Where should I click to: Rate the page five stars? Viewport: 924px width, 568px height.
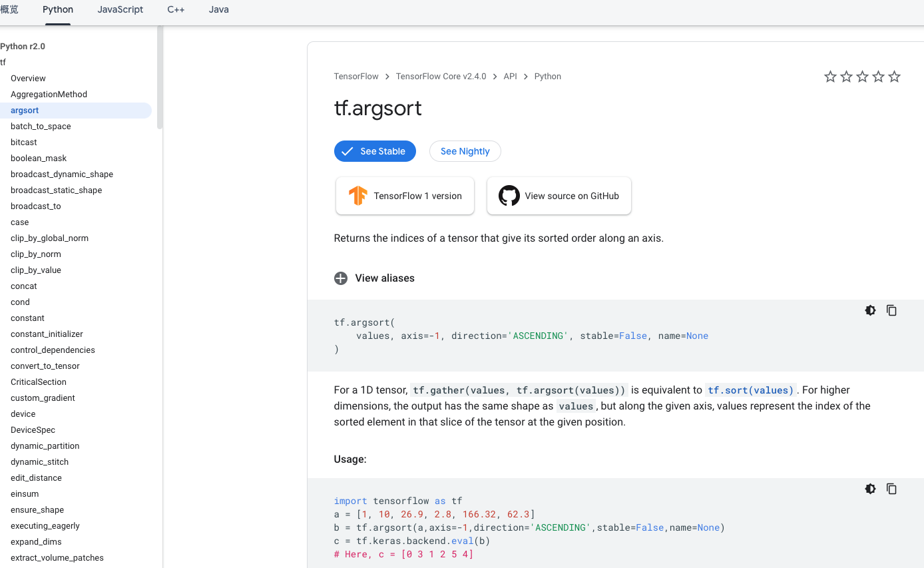894,77
